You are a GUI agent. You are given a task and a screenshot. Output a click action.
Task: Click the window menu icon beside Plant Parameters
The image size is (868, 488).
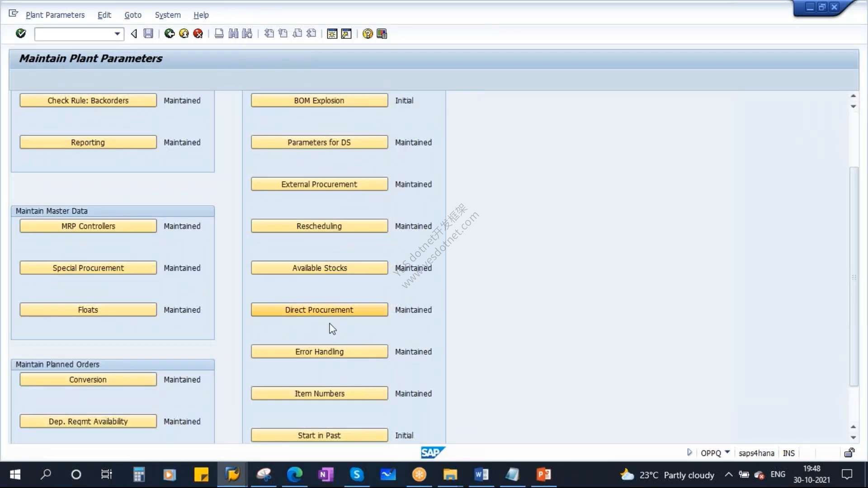(13, 14)
